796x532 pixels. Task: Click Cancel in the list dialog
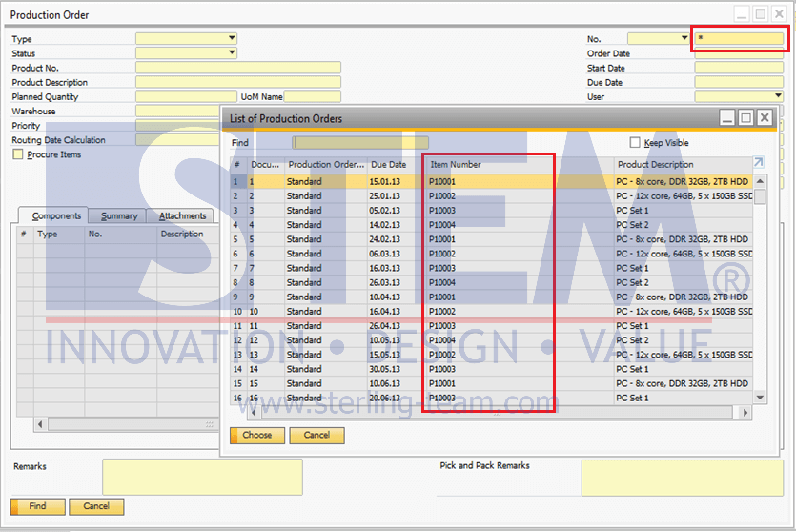coord(316,435)
